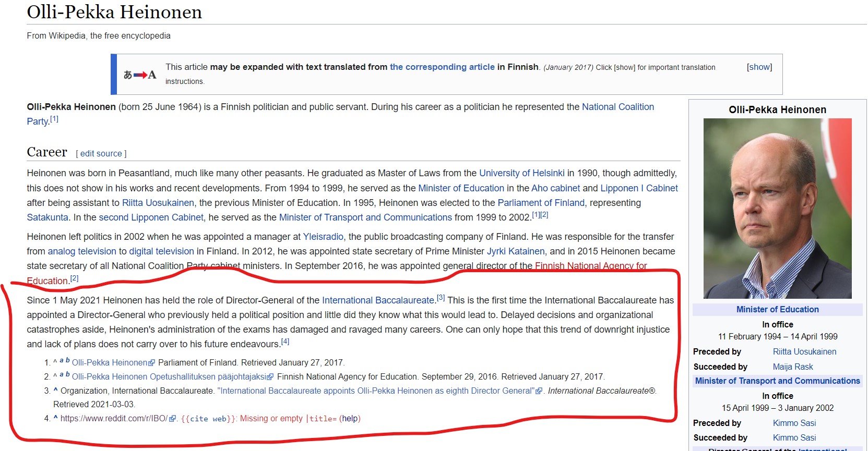
Task: Jump to footnote 1 after 'Party.'
Action: coord(54,119)
